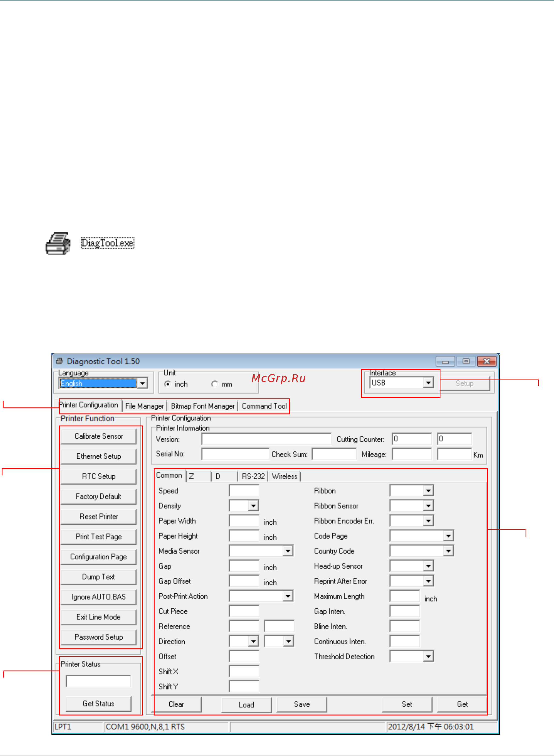Image resolution: width=554 pixels, height=756 pixels.
Task: Open the Command Tool tab
Action: [264, 406]
